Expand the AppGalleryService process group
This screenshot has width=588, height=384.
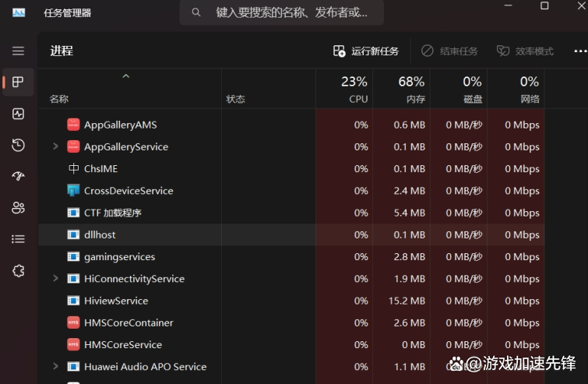coord(55,146)
